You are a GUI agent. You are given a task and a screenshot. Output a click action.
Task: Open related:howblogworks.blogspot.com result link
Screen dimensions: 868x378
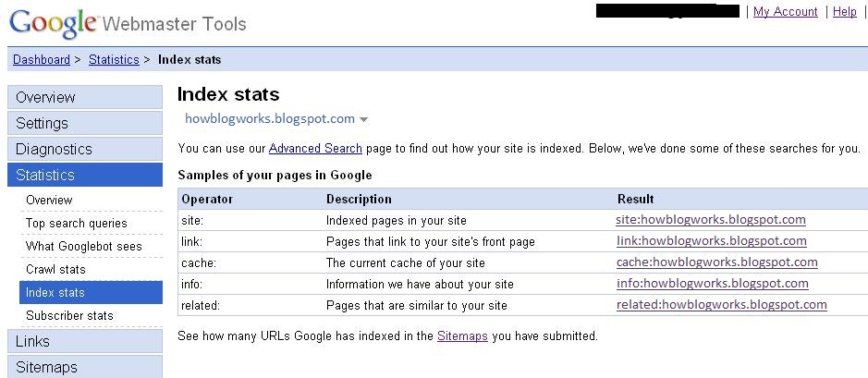[x=722, y=304]
